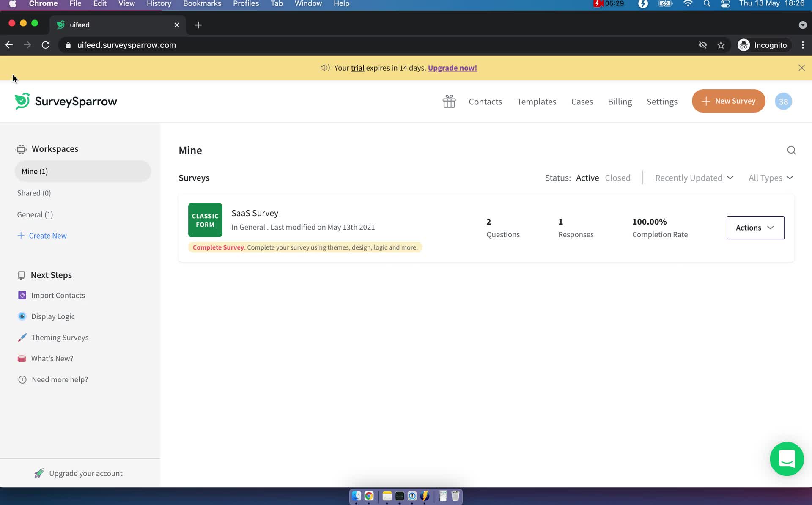812x505 pixels.
Task: Expand the Recently Updated dropdown filter
Action: [x=694, y=178]
